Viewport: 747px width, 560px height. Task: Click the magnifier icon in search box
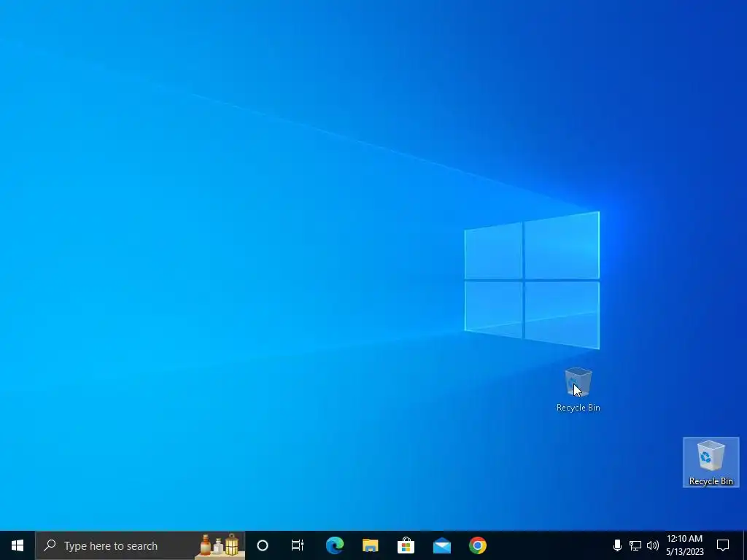[x=50, y=545]
